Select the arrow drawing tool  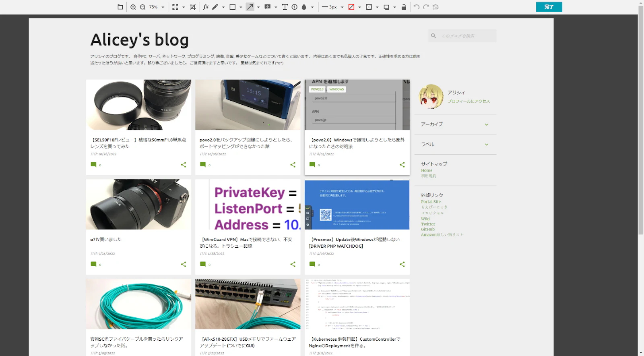250,7
